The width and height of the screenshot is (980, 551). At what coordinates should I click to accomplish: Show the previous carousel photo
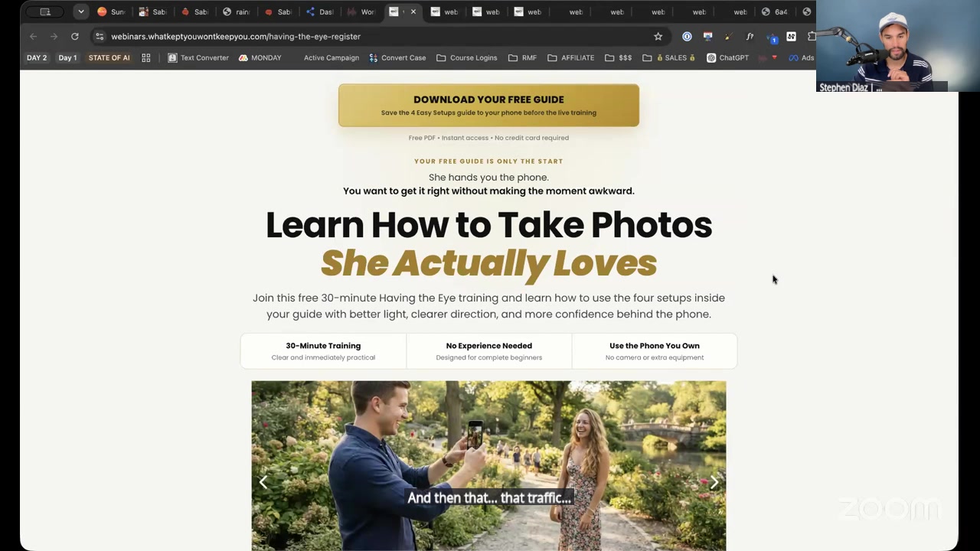(x=263, y=482)
